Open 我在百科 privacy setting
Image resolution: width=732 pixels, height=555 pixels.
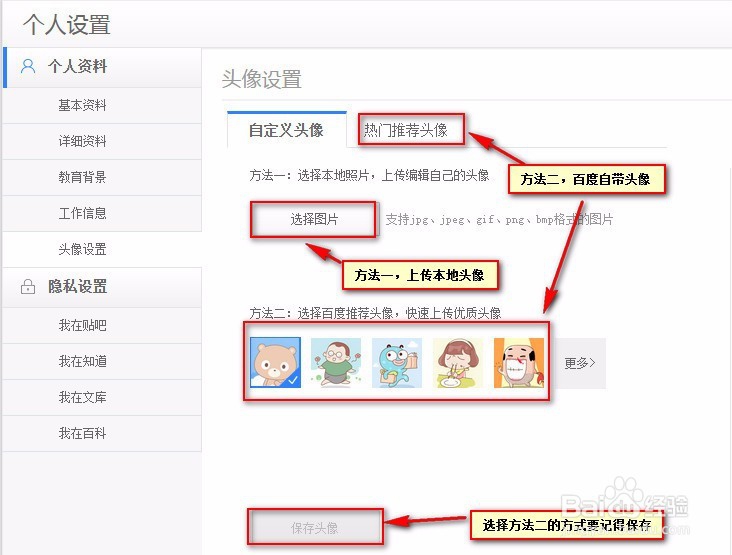102,433
